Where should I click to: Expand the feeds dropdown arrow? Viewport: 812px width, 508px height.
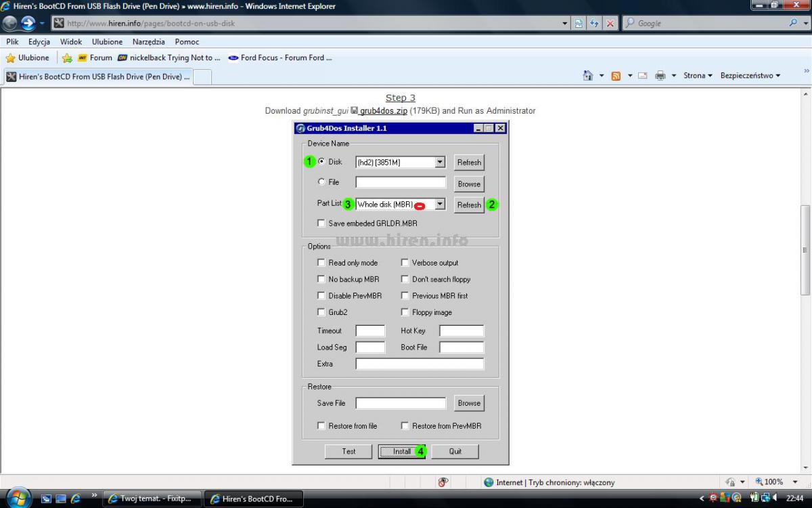[629, 76]
